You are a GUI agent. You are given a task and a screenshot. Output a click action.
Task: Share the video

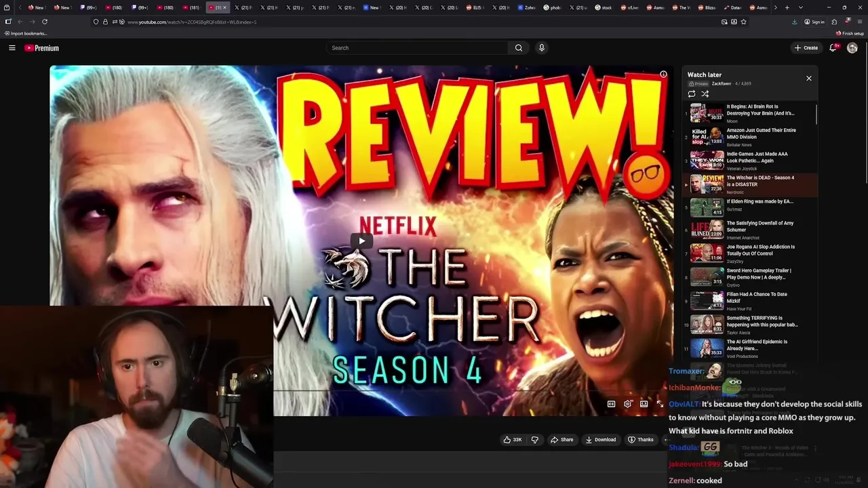pos(561,439)
